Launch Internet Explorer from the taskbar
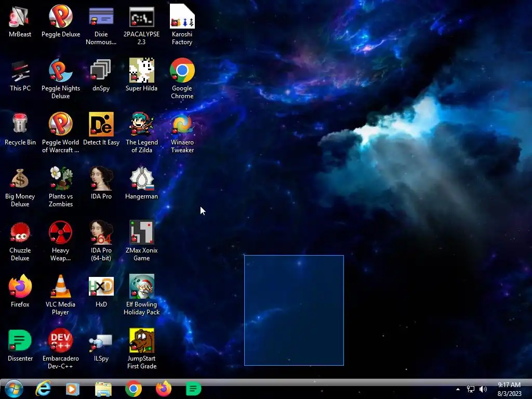This screenshot has width=532, height=399. (44, 389)
